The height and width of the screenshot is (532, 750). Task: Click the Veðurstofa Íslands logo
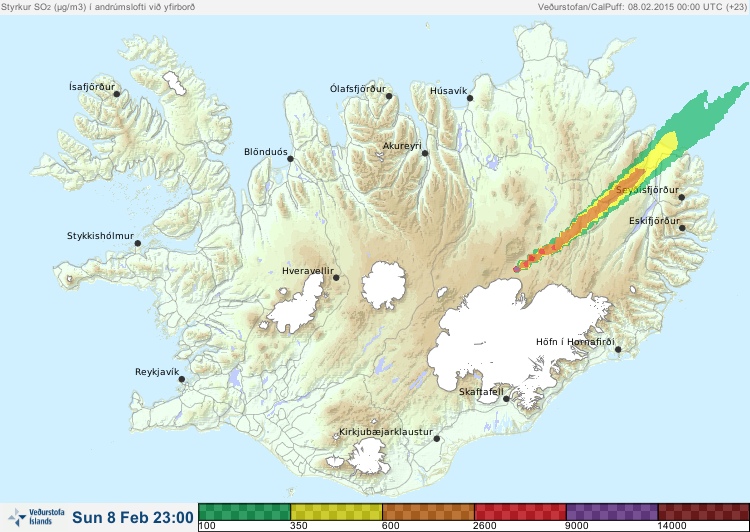pos(36,517)
